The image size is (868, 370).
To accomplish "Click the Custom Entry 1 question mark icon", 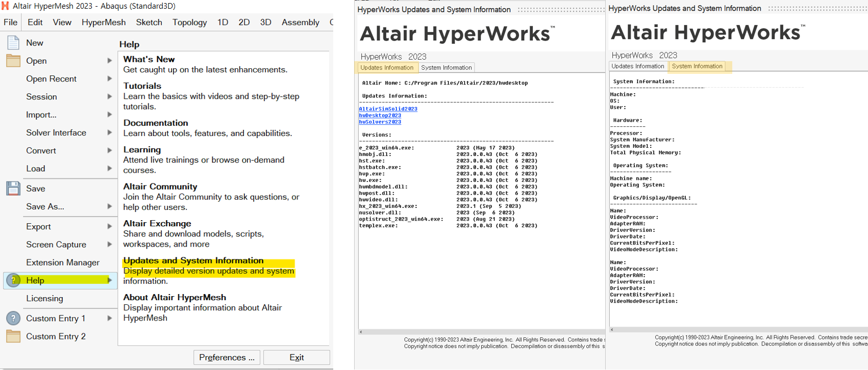I will point(13,319).
